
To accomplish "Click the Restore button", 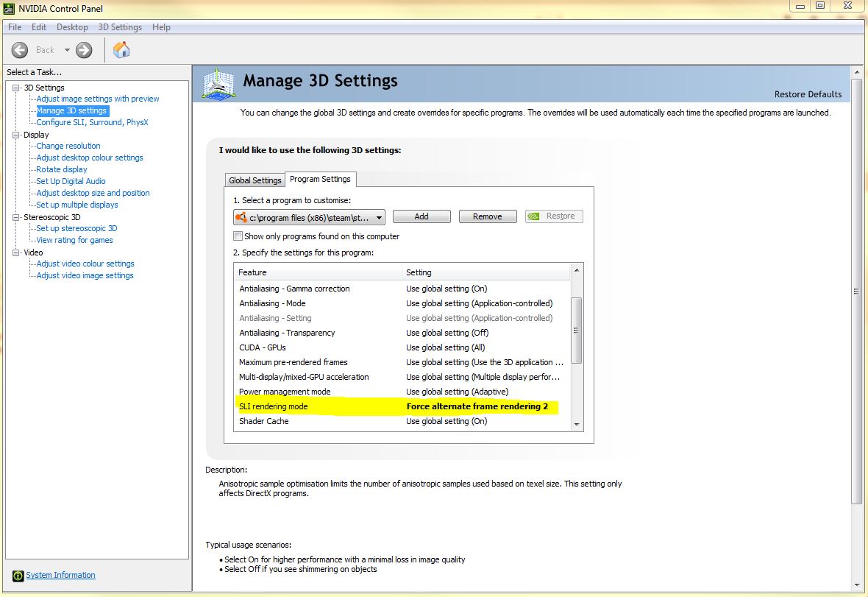I will [x=554, y=216].
